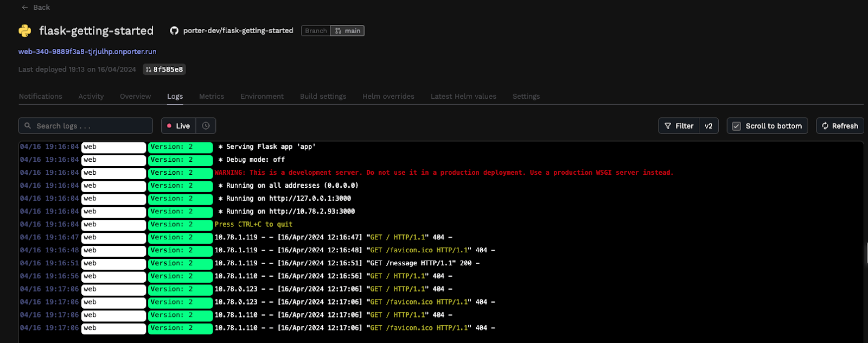868x343 pixels.
Task: Click the Refresh logs button
Action: coord(840,126)
